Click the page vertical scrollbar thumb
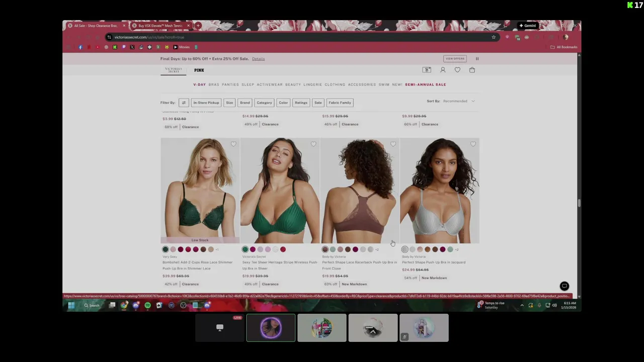Screen dimensions: 644x362 (579, 203)
